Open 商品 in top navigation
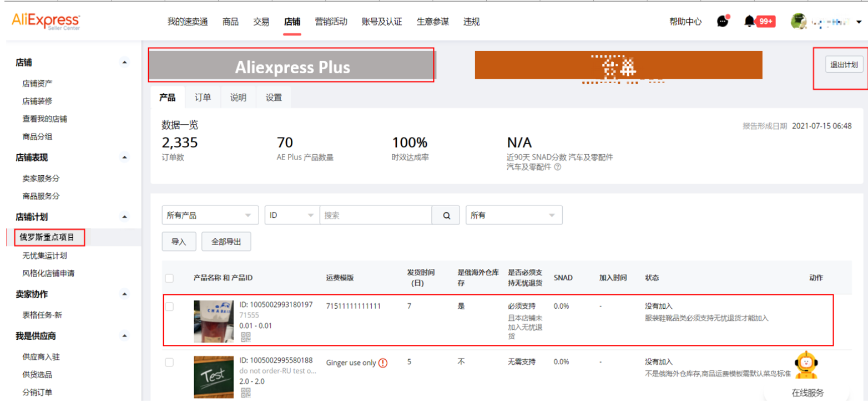868x408 pixels. (230, 22)
